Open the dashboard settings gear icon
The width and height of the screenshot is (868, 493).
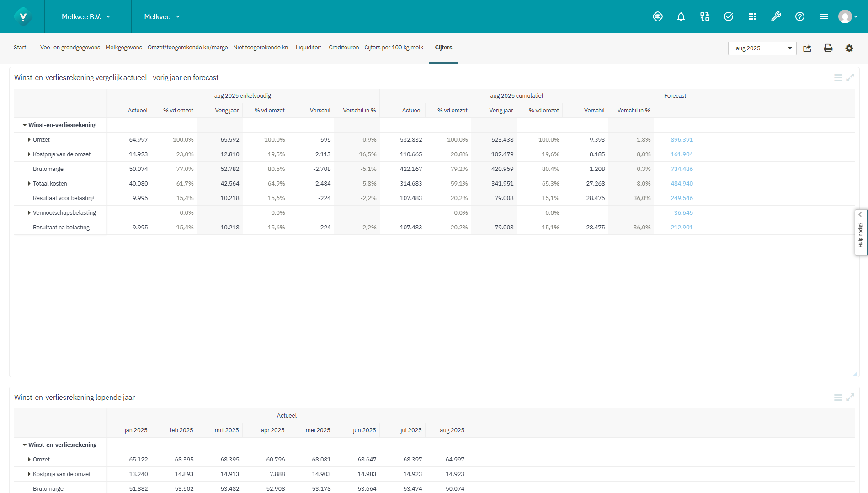pos(849,48)
